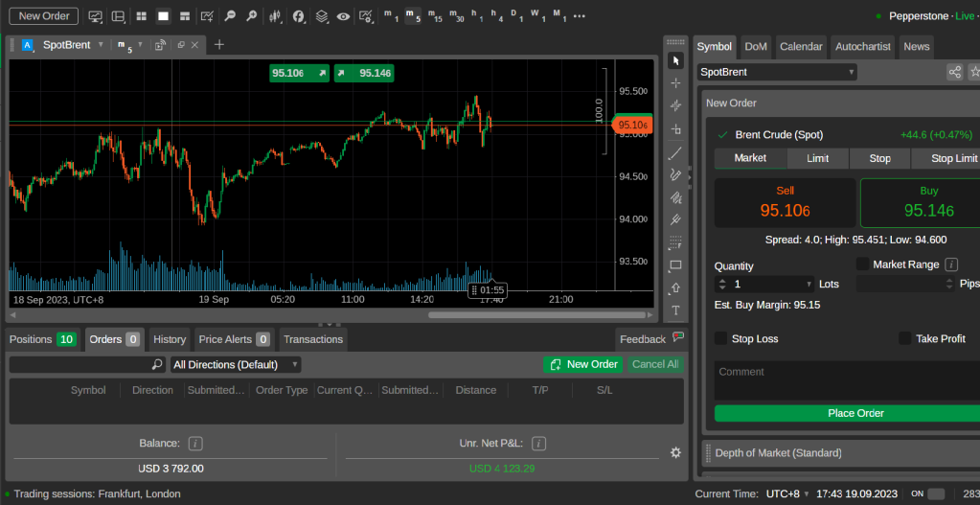Open the layers/objects icon in toolbar

321,16
